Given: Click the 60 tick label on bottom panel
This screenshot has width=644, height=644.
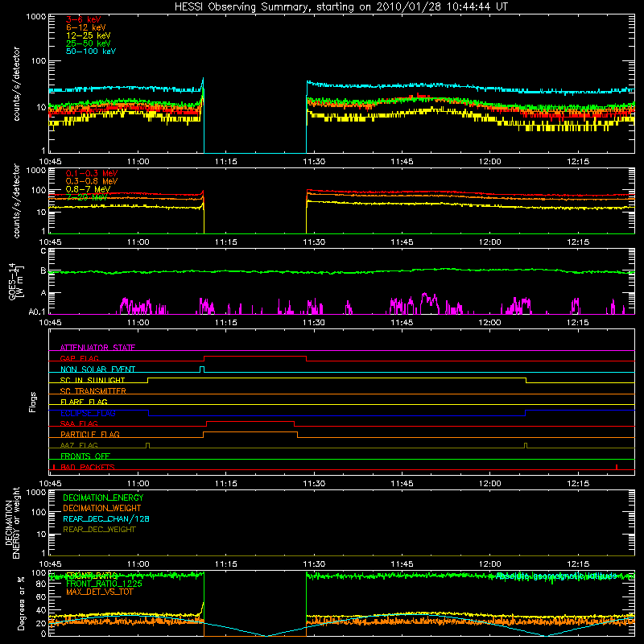Looking at the screenshot, I should (41, 597).
